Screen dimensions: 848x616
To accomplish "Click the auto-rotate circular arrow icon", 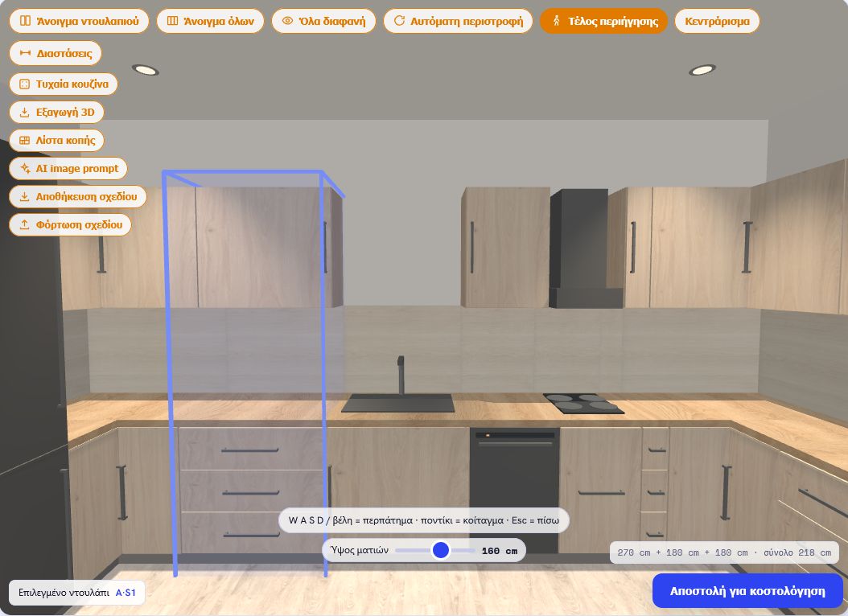I will (399, 21).
